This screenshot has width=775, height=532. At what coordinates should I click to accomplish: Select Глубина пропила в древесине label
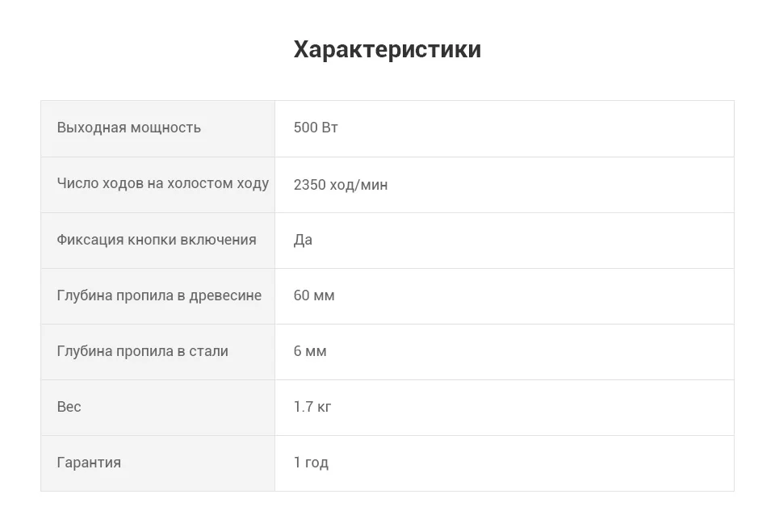[x=159, y=295]
